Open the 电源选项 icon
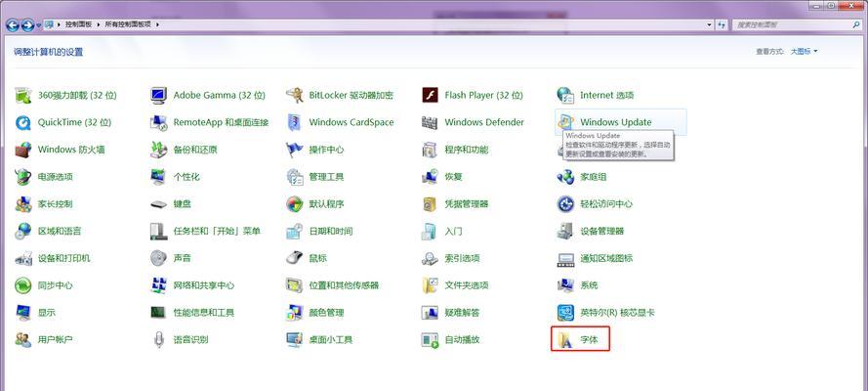 click(x=23, y=177)
